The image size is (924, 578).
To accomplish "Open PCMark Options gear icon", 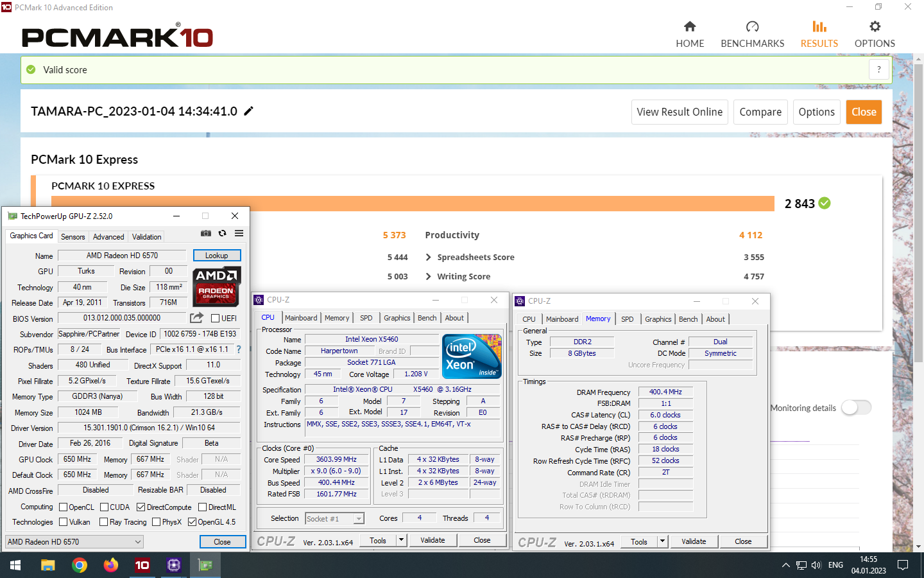I will click(875, 26).
